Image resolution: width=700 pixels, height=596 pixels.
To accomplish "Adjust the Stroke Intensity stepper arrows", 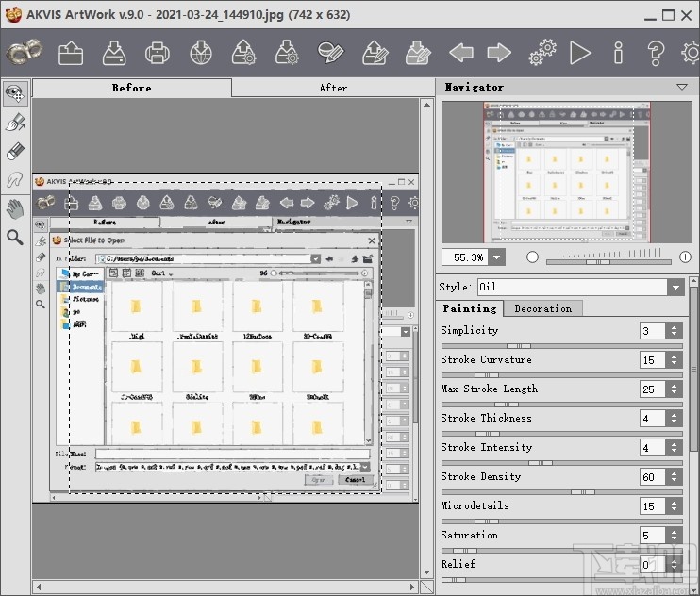I will click(x=674, y=447).
